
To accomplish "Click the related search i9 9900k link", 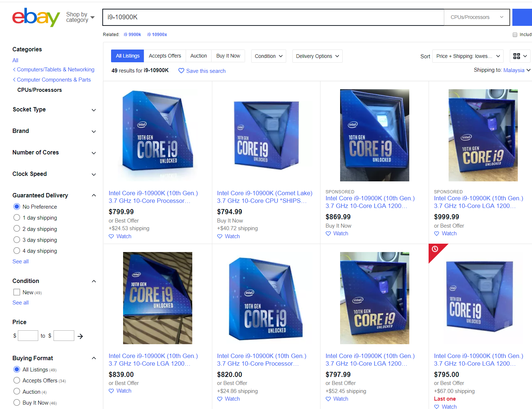I will (x=132, y=35).
